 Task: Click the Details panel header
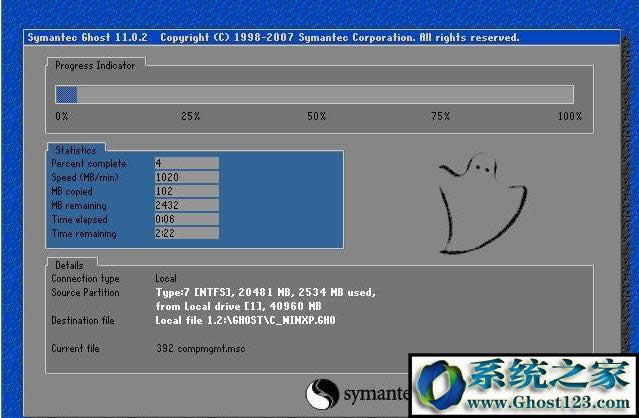(69, 263)
